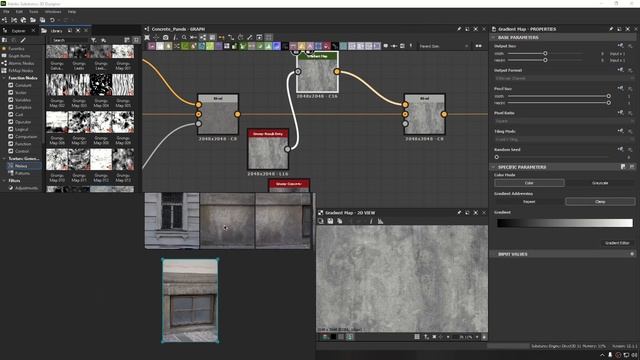Set Color Mode to Color
The width and height of the screenshot is (640, 360).
pos(529,183)
